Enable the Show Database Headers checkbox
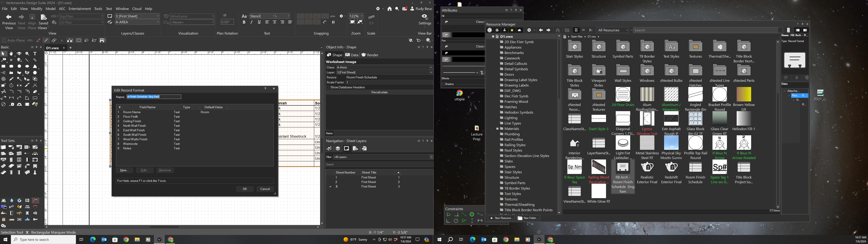This screenshot has height=244, width=868. point(328,87)
